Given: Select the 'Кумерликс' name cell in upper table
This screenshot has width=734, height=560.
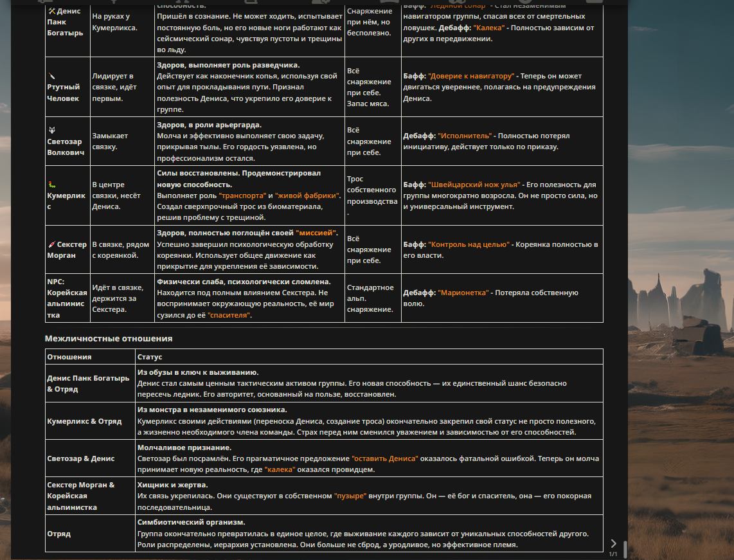Looking at the screenshot, I should (x=67, y=195).
